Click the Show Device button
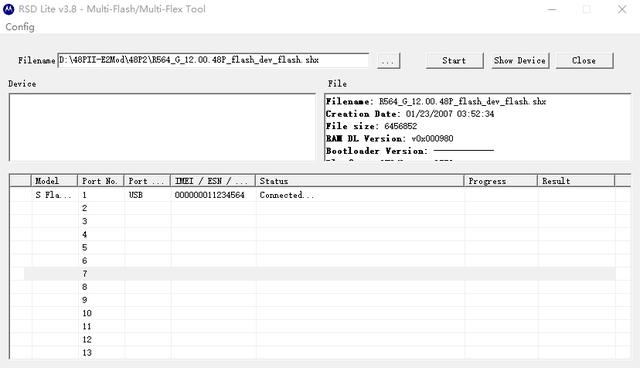The image size is (640, 368). (520, 60)
